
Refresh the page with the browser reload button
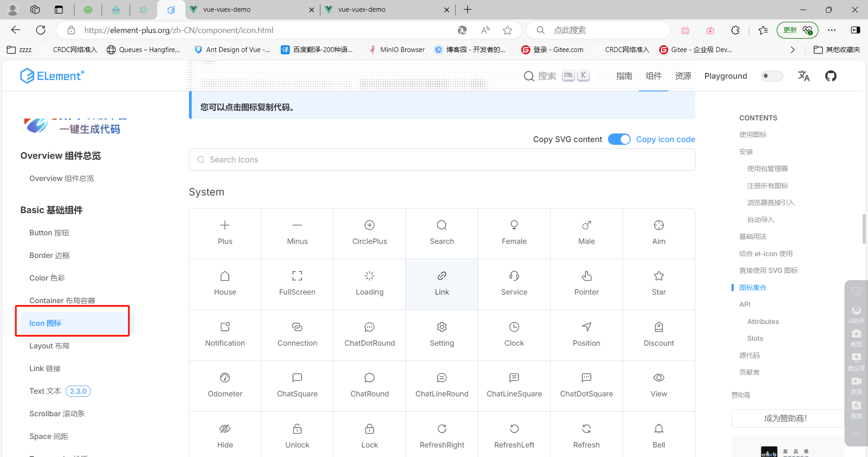pyautogui.click(x=41, y=30)
